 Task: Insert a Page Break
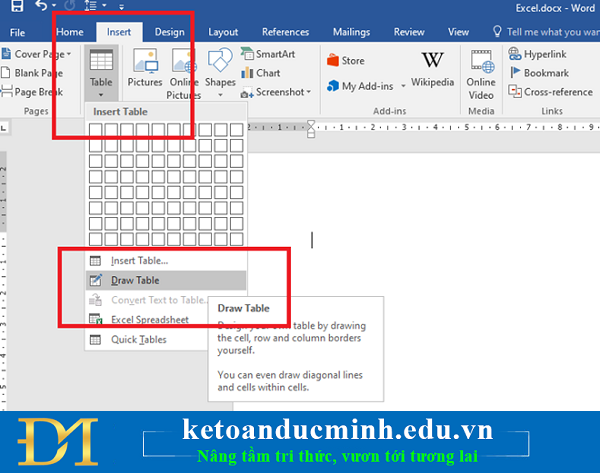(x=33, y=92)
